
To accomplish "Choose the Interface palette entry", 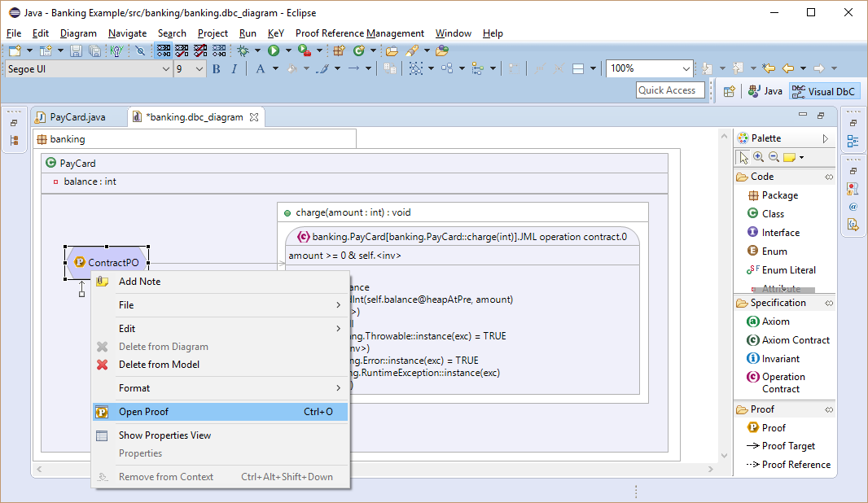I will point(774,233).
